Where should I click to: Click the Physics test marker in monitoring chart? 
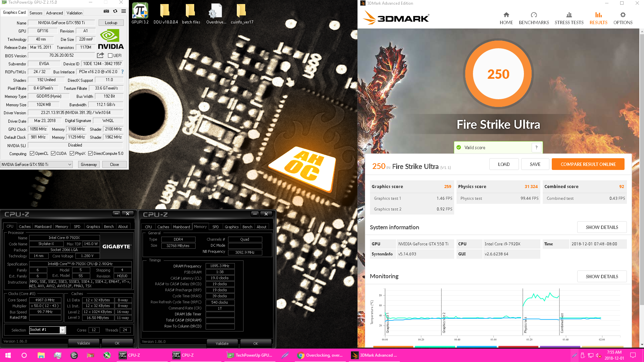(525, 324)
